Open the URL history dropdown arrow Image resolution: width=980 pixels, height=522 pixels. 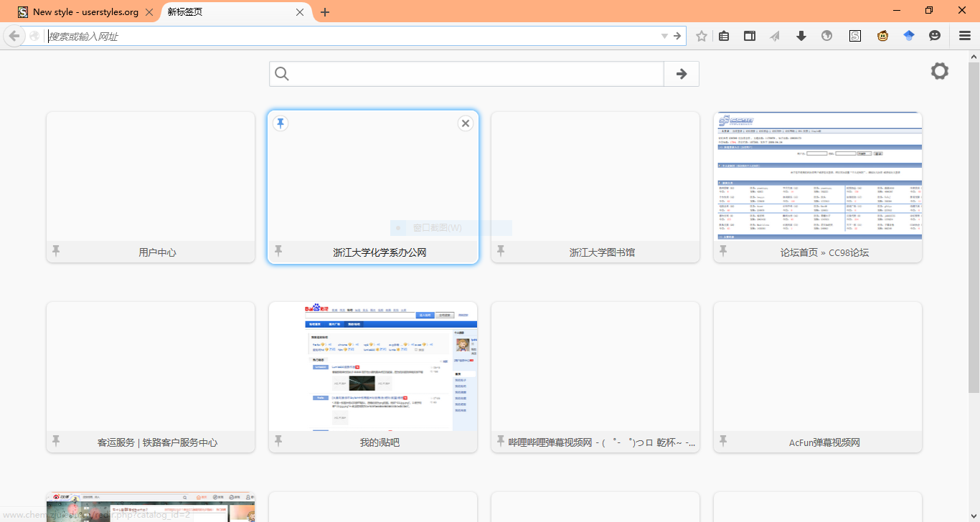click(664, 36)
